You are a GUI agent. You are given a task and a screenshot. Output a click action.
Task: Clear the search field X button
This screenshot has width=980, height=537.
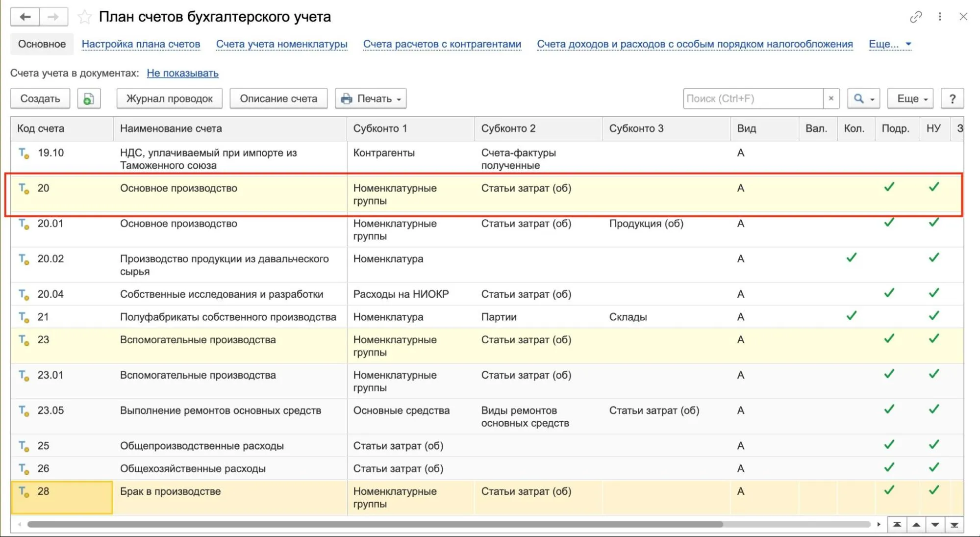(x=831, y=99)
